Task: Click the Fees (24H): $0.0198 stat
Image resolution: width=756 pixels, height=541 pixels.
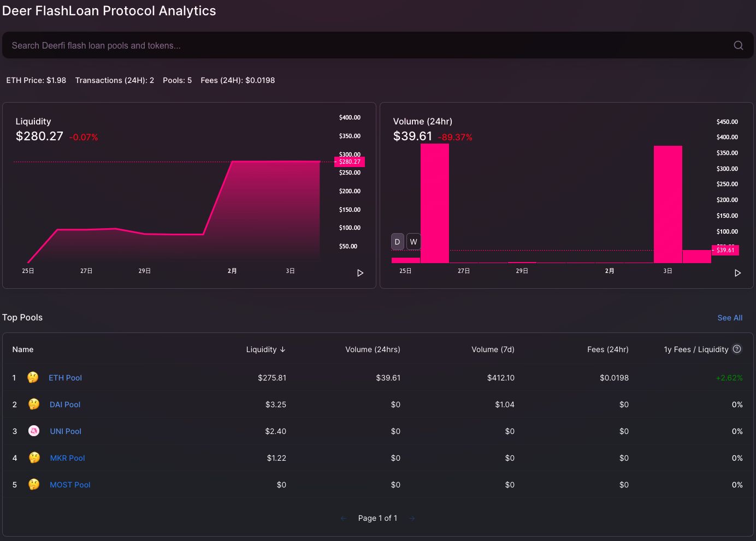Action: pos(238,80)
